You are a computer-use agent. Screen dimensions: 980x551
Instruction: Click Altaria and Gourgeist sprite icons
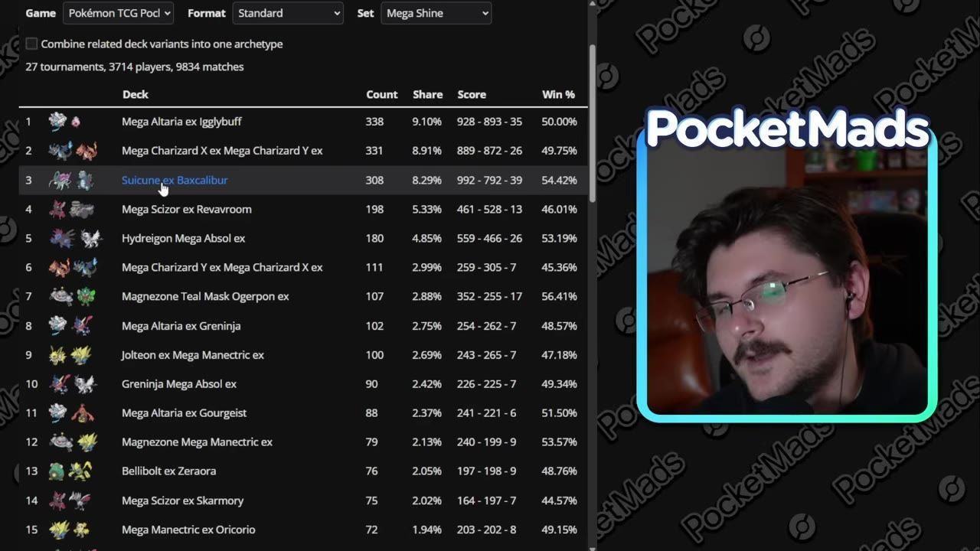70,413
